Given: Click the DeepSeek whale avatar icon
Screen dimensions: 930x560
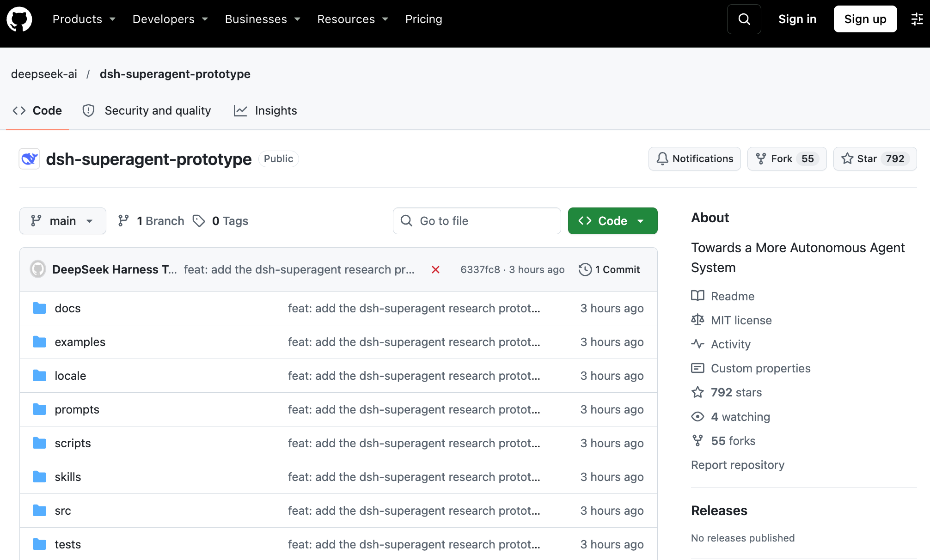Looking at the screenshot, I should pyautogui.click(x=30, y=159).
